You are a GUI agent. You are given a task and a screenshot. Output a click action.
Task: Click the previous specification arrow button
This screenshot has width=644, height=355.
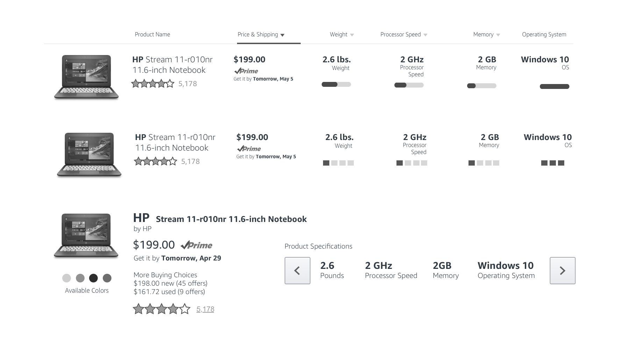297,271
